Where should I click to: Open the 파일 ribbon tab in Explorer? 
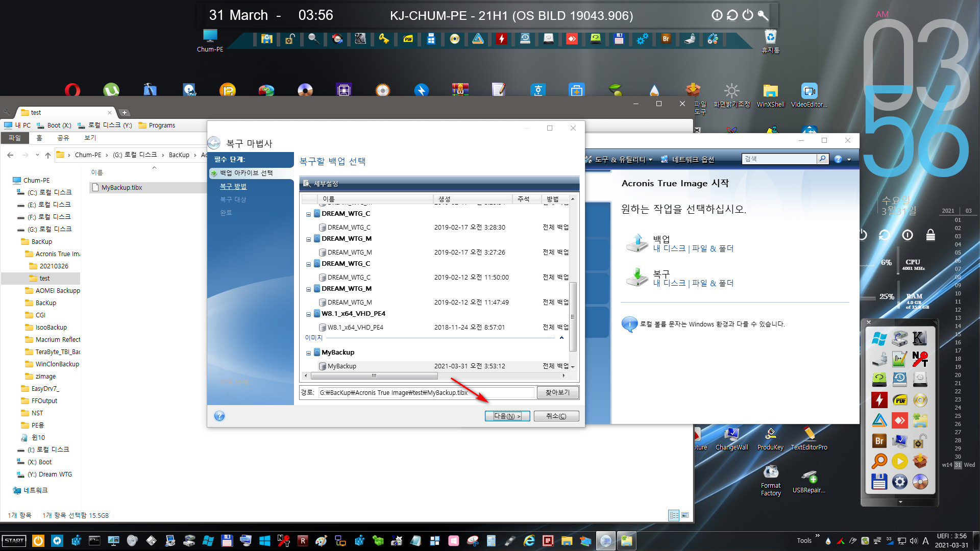coord(14,138)
